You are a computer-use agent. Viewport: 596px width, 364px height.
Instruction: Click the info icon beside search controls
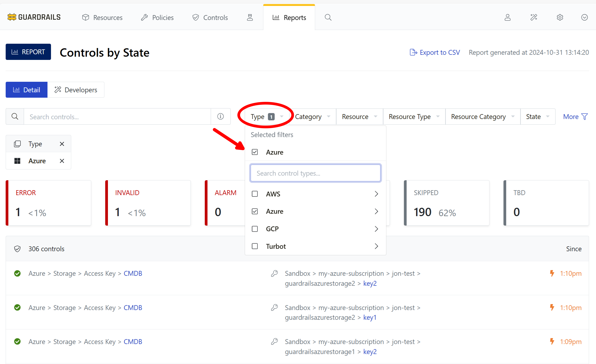click(x=220, y=117)
